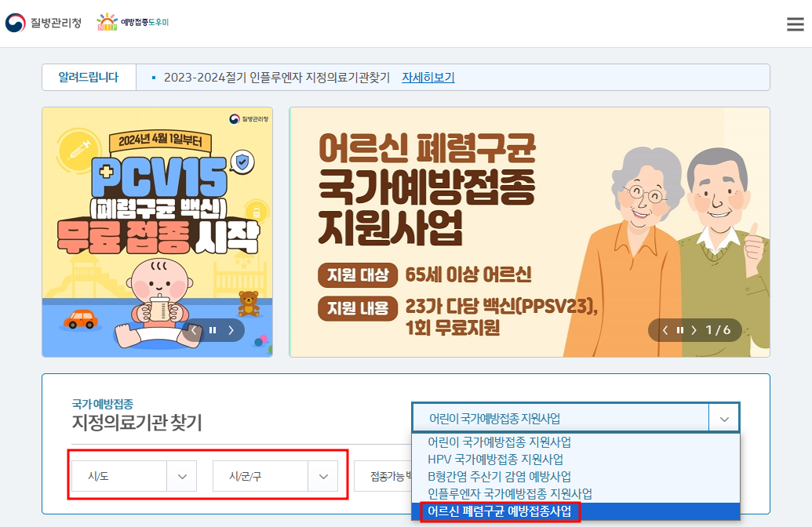
Task: Open the 예방접종도우미 site logo
Action: (131, 20)
